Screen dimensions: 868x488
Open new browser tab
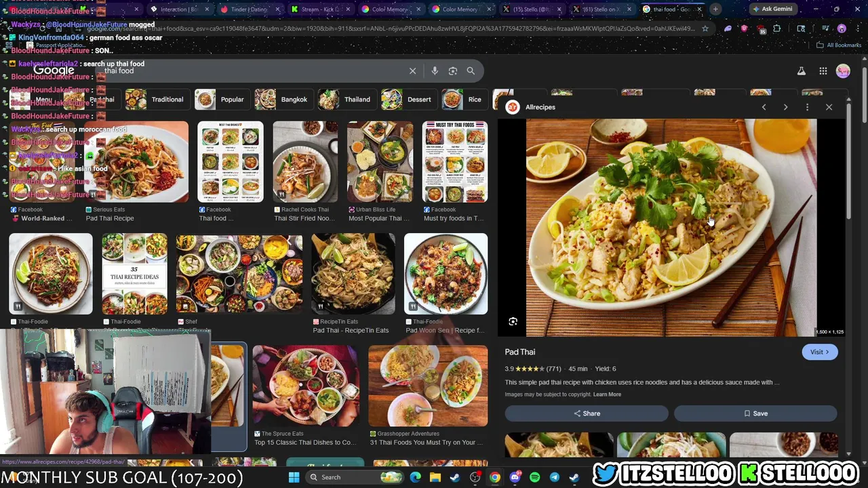pyautogui.click(x=715, y=9)
